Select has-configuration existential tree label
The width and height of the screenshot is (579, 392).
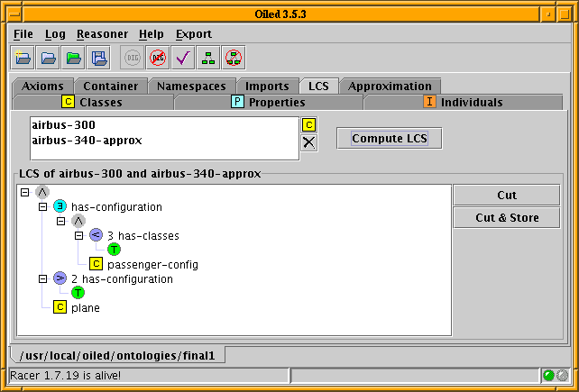pyautogui.click(x=116, y=206)
